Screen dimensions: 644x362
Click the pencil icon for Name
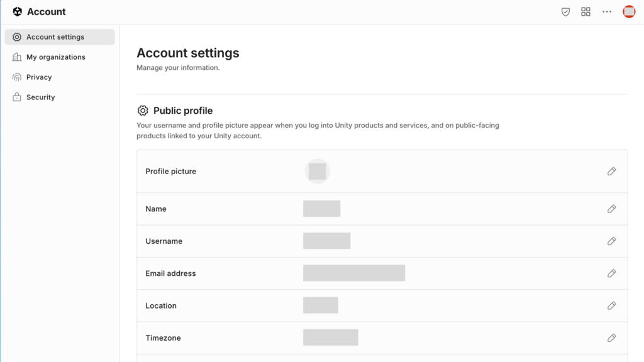coord(611,209)
